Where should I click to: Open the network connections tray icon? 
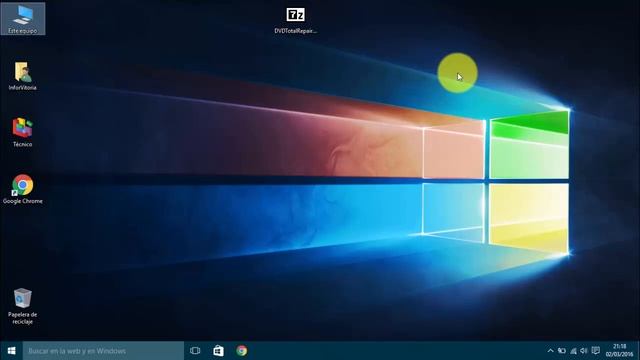pyautogui.click(x=573, y=351)
